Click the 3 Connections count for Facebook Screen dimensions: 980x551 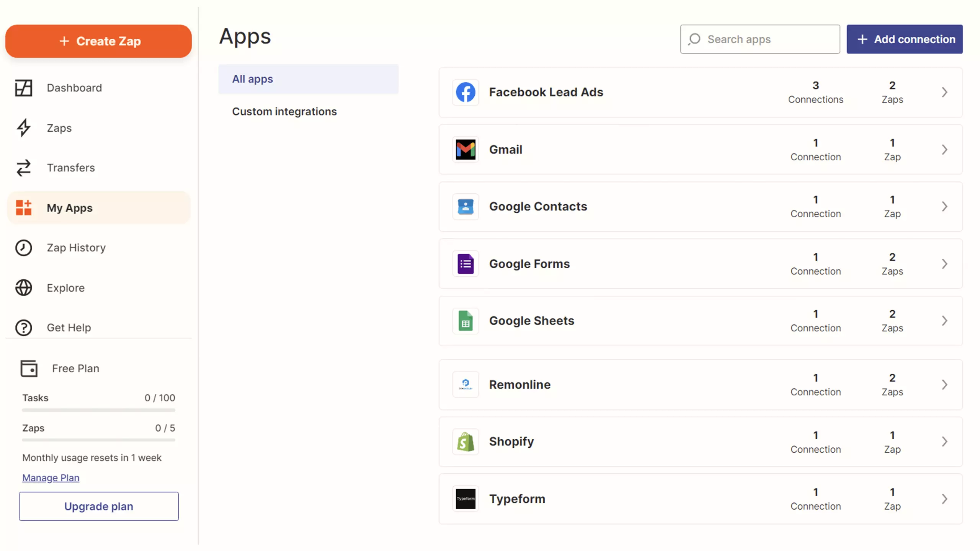[x=816, y=92]
